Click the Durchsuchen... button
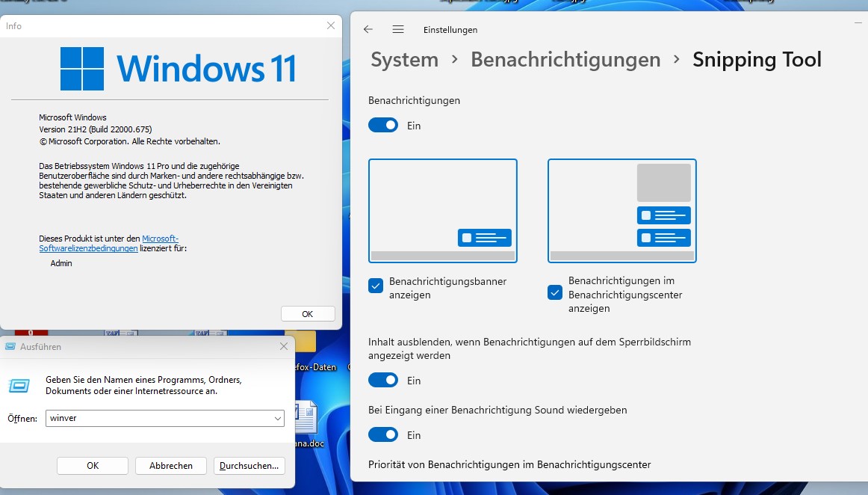This screenshot has height=495, width=868. [x=249, y=466]
